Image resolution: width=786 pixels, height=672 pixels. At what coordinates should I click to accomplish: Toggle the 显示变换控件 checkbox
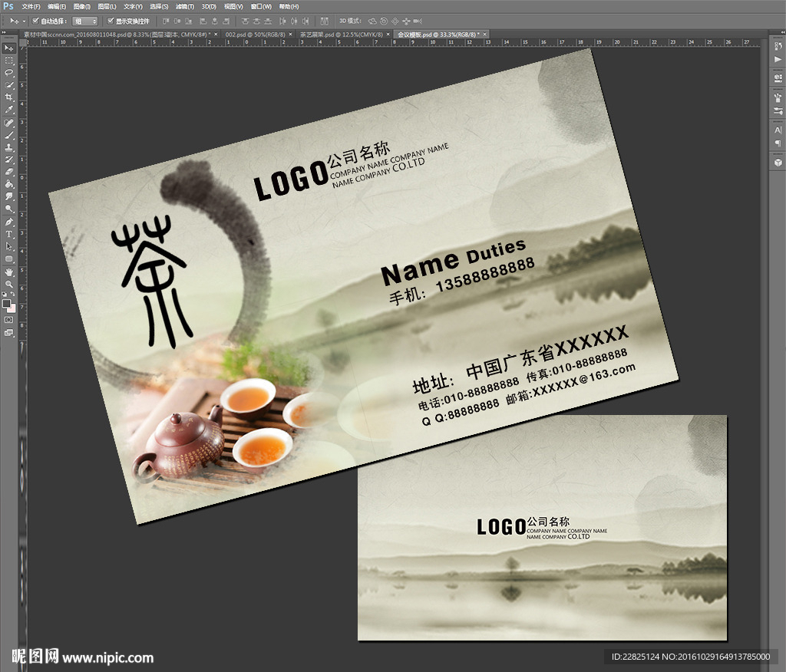pyautogui.click(x=111, y=21)
